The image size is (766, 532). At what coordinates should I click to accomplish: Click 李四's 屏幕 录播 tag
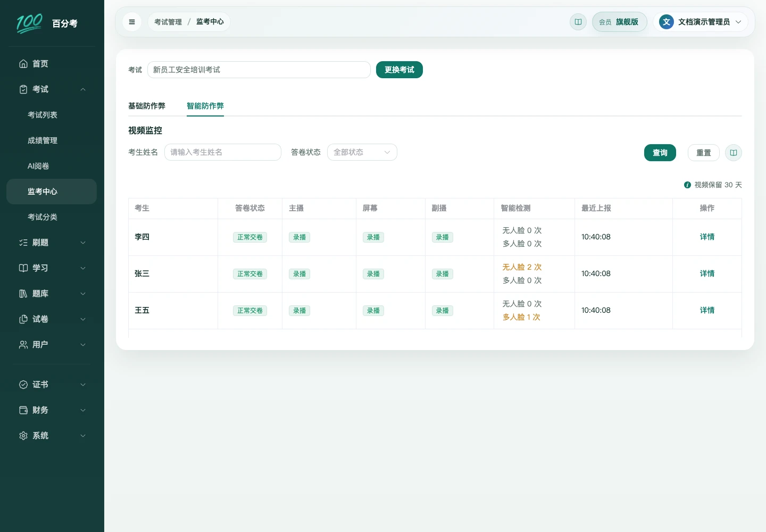(373, 237)
